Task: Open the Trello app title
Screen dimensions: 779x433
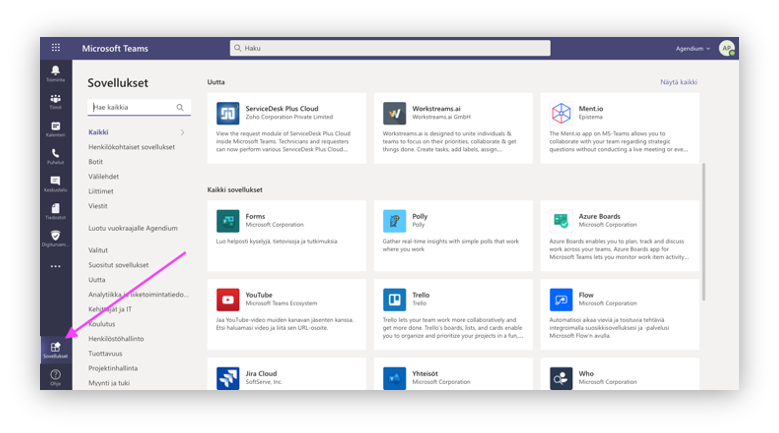Action: click(421, 294)
